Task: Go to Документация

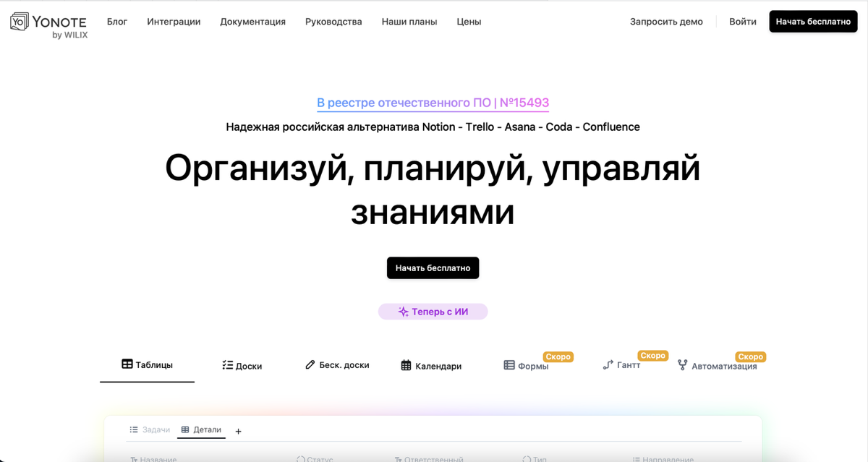Action: click(x=252, y=22)
